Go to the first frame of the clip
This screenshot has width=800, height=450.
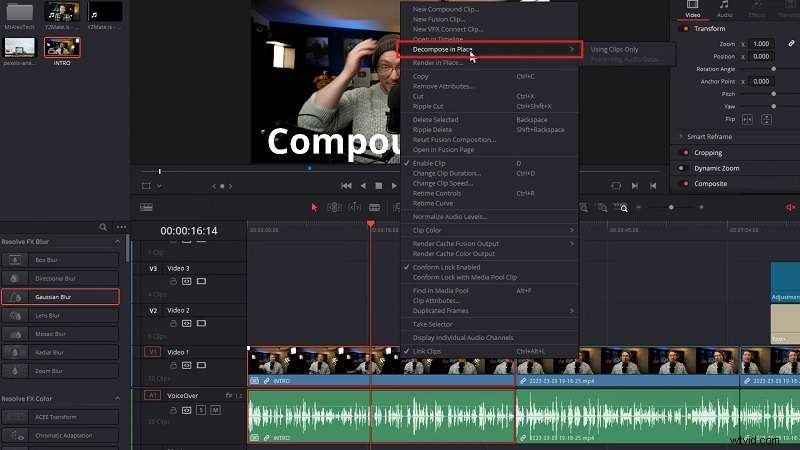pyautogui.click(x=346, y=186)
